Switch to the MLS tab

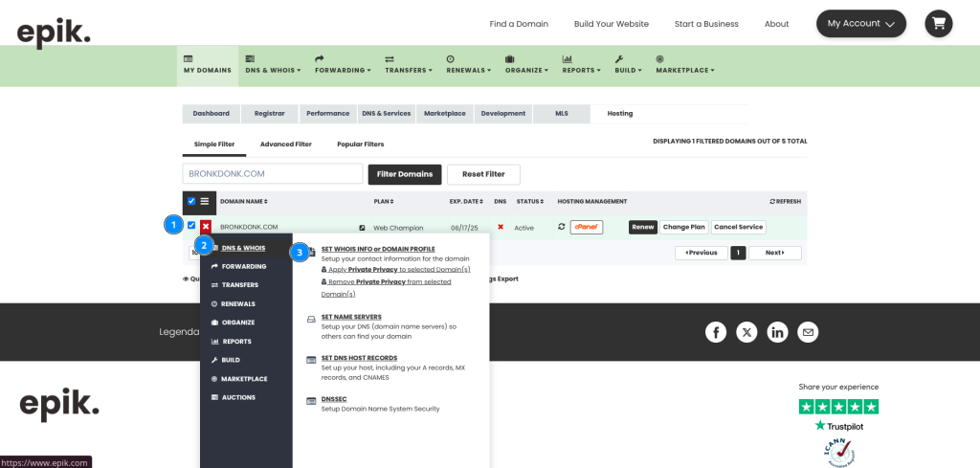click(561, 114)
